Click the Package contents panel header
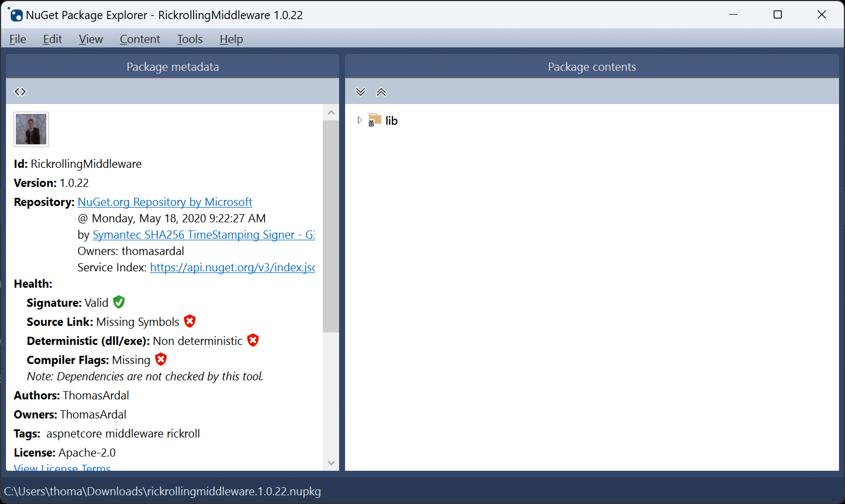The height and width of the screenshot is (504, 845). 591,66
